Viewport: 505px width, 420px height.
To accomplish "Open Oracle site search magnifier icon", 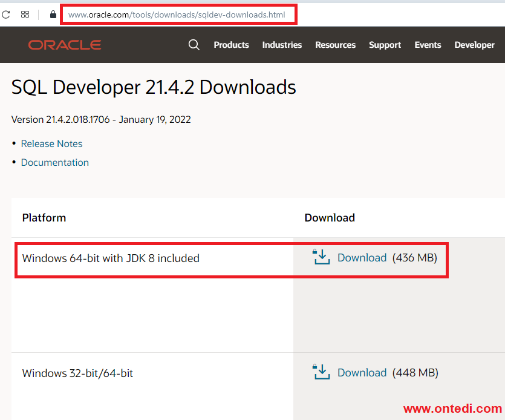I will tap(194, 45).
